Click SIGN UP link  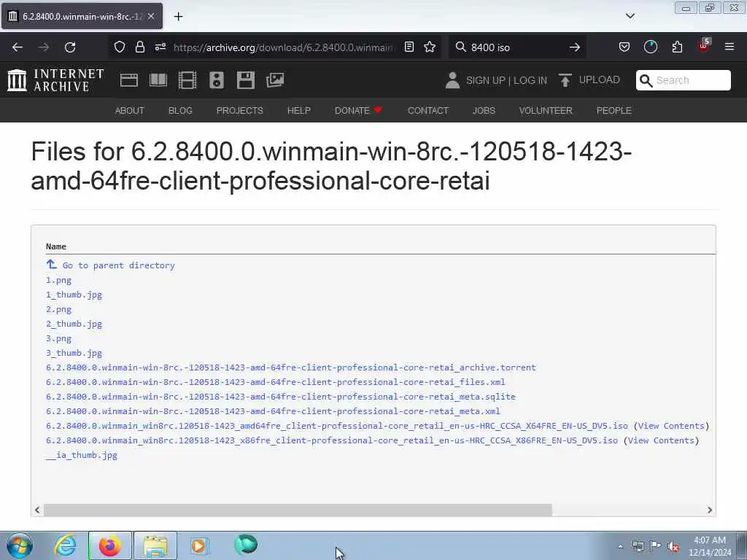coord(485,80)
